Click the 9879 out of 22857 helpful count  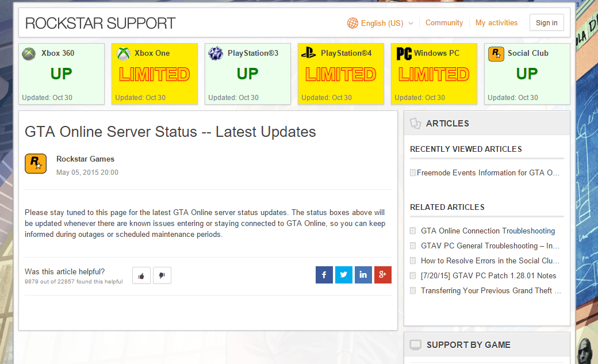tap(74, 282)
